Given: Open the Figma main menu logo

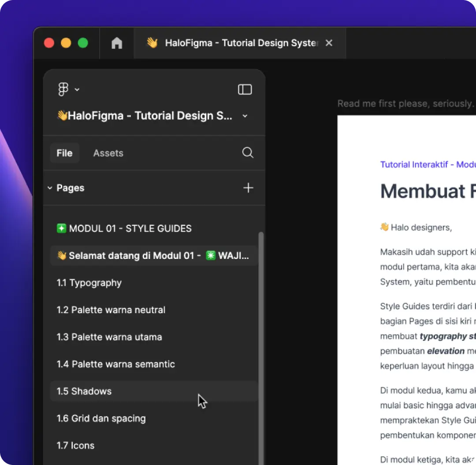Looking at the screenshot, I should [63, 89].
